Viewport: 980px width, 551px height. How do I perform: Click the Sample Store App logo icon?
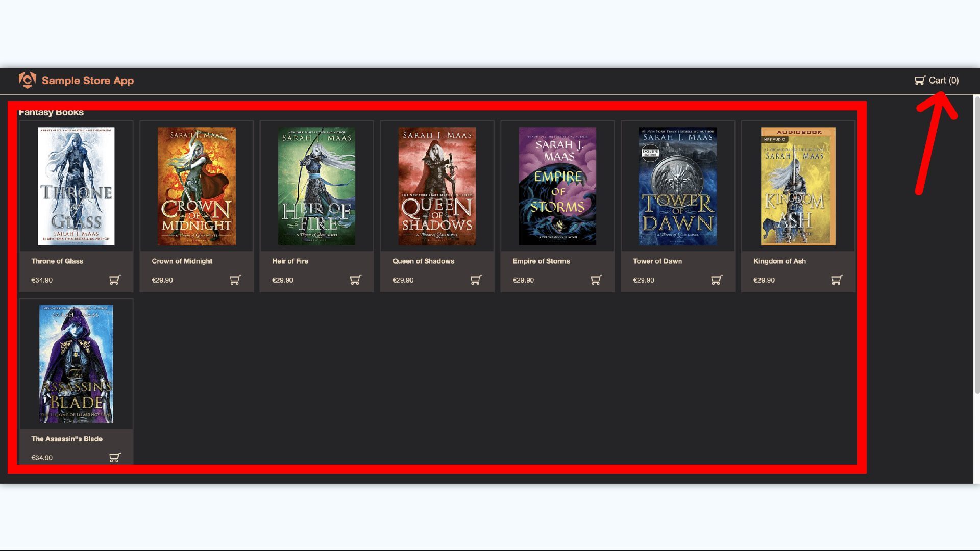(27, 80)
